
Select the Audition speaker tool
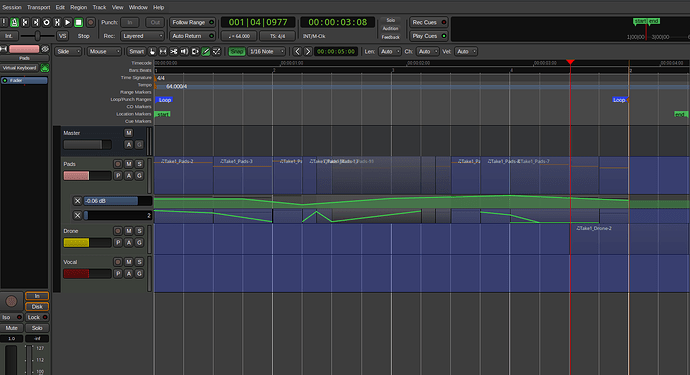[184, 51]
